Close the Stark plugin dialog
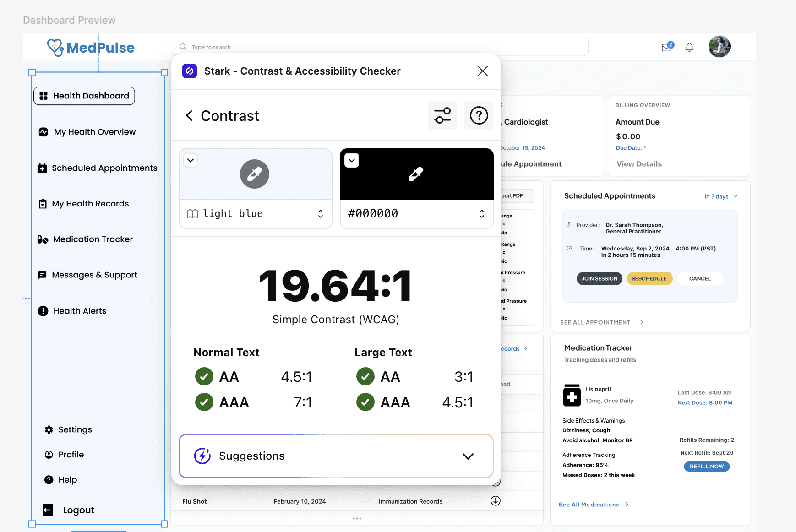796x532 pixels. click(x=483, y=71)
